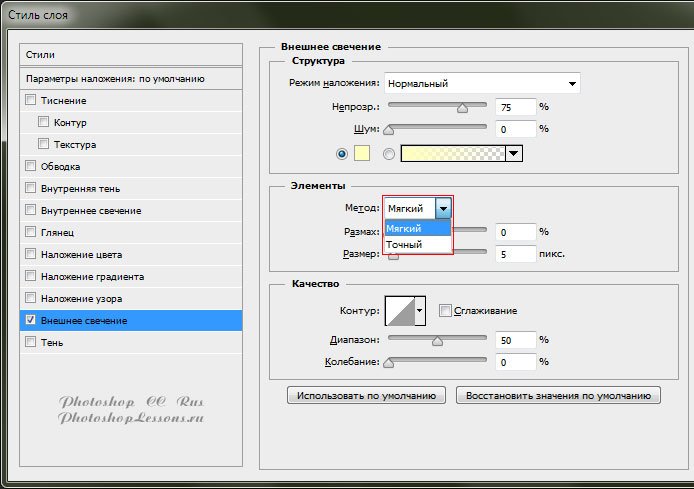Collapse the Метод dropdown arrow
This screenshot has width=694, height=489.
pyautogui.click(x=443, y=208)
